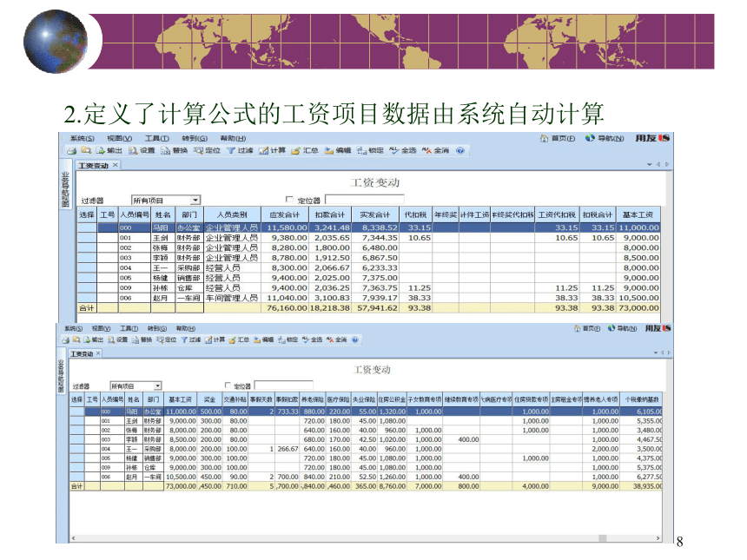
Task: Click the horizontal scrollbar thumb in lower window
Action: pyautogui.click(x=602, y=538)
